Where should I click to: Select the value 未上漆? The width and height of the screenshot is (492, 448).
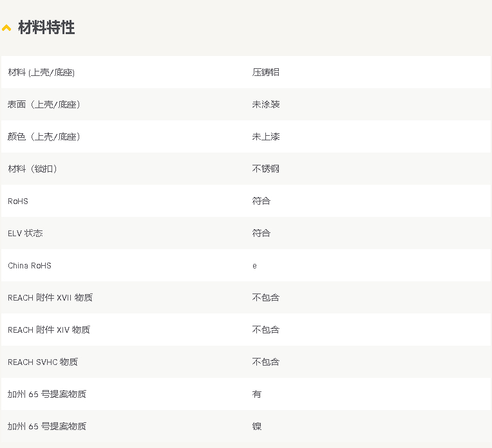(266, 137)
